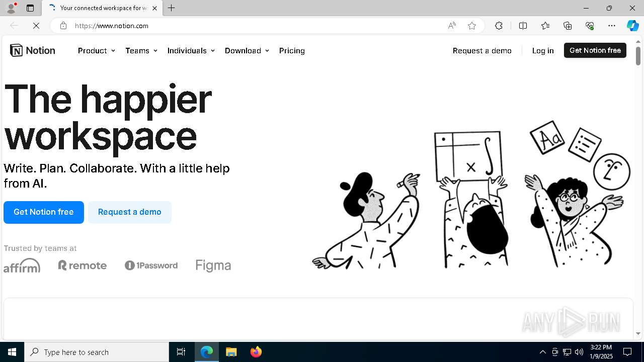Image resolution: width=644 pixels, height=362 pixels.
Task: Expand the Teams dropdown menu
Action: click(x=141, y=50)
